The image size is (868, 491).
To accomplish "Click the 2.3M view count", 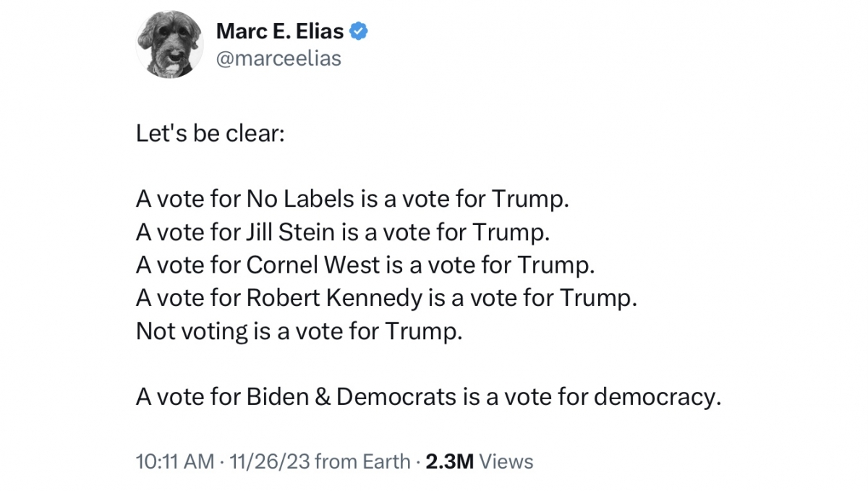I will (449, 461).
